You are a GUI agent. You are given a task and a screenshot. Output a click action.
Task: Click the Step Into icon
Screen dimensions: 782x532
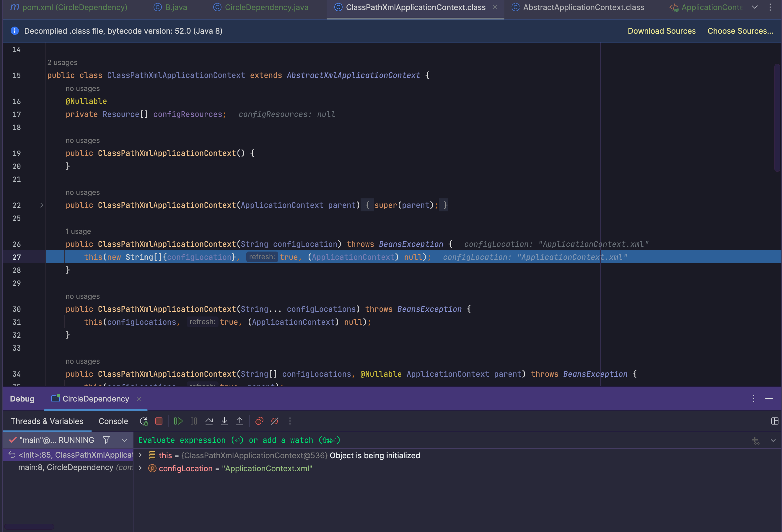coord(224,421)
